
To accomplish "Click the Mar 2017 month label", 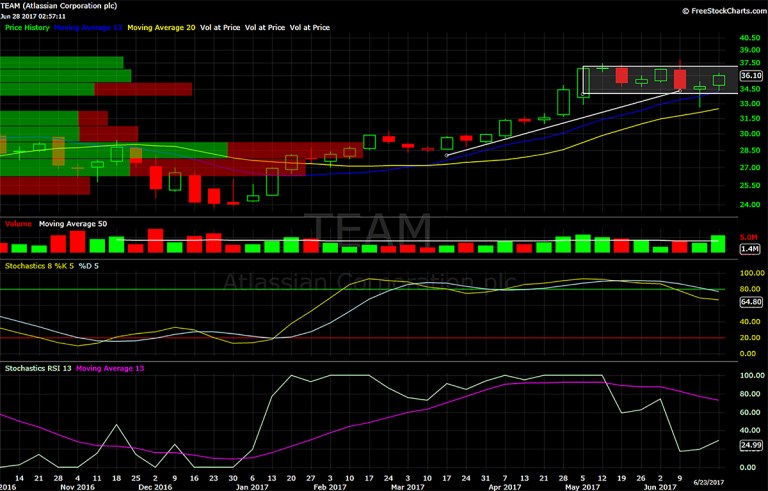I will (408, 487).
